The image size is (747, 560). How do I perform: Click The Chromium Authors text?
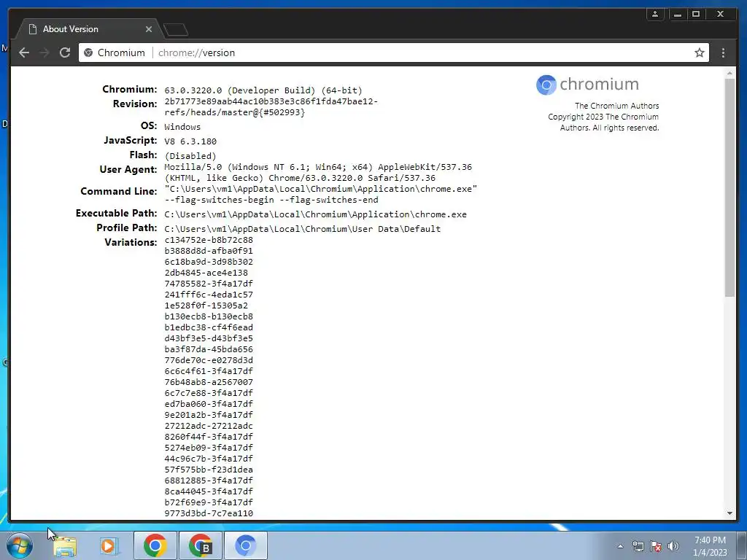[617, 106]
